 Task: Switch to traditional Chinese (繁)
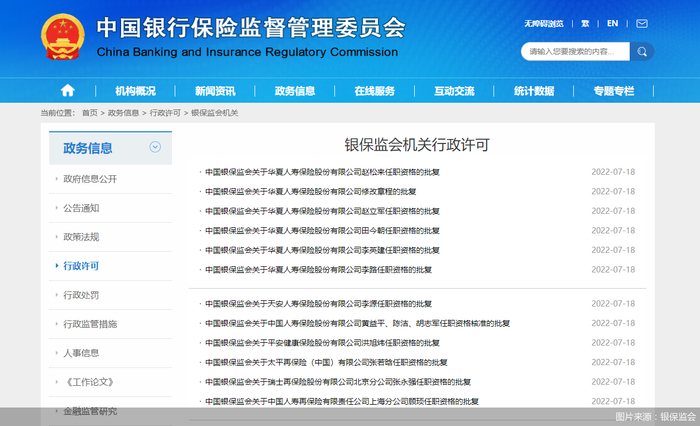click(584, 23)
